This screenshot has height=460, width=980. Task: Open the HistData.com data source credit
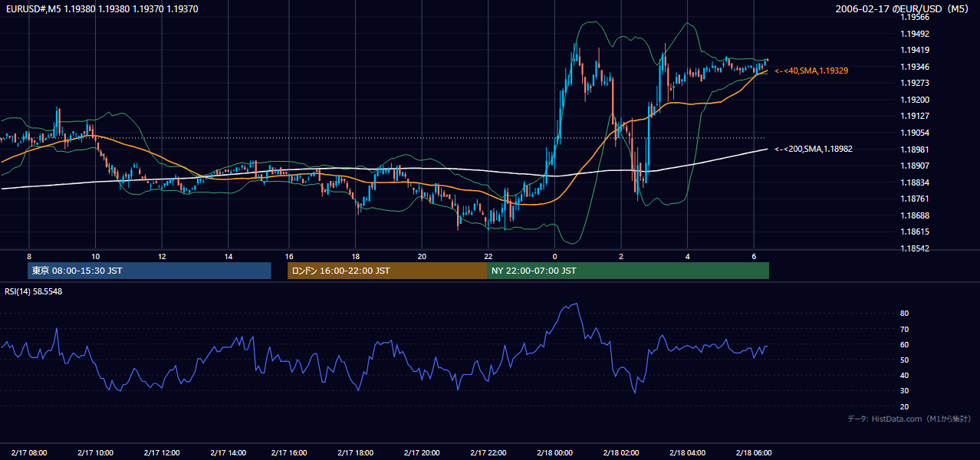[x=909, y=419]
